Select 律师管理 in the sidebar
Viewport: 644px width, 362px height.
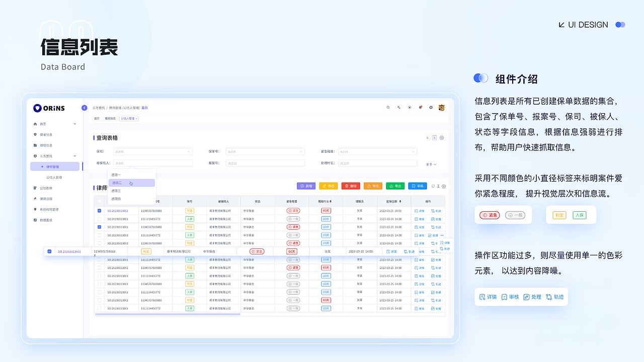pos(55,166)
